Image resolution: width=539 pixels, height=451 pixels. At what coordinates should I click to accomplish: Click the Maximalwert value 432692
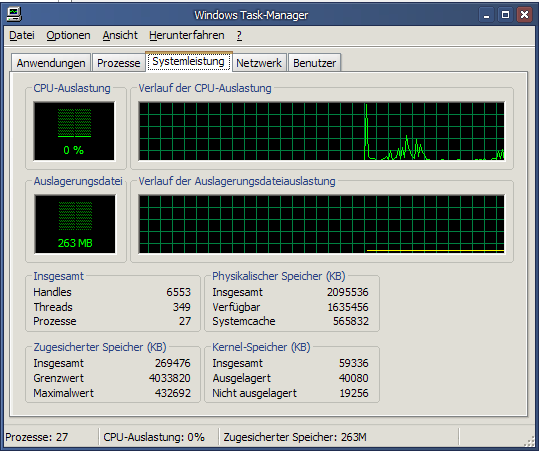tap(173, 393)
